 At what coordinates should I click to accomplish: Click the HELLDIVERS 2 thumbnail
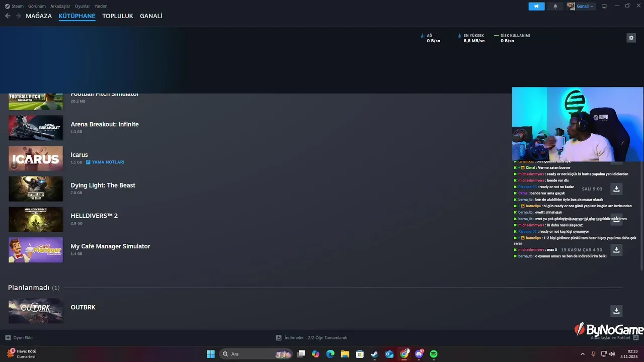click(x=36, y=219)
